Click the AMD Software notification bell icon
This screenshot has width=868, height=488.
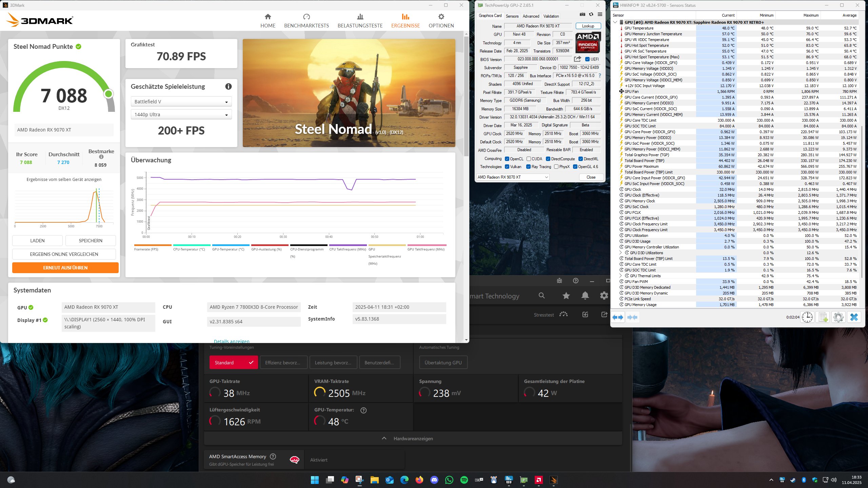pos(585,296)
